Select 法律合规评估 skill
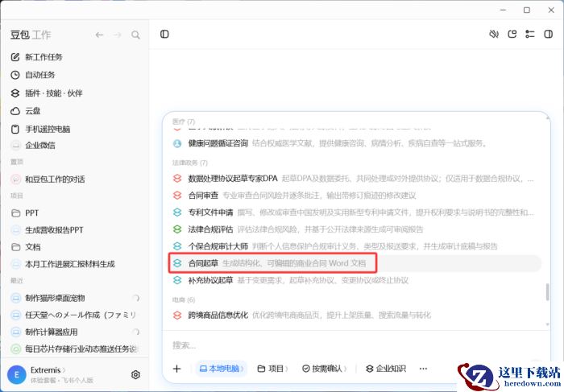The image size is (564, 392). pyautogui.click(x=356, y=229)
